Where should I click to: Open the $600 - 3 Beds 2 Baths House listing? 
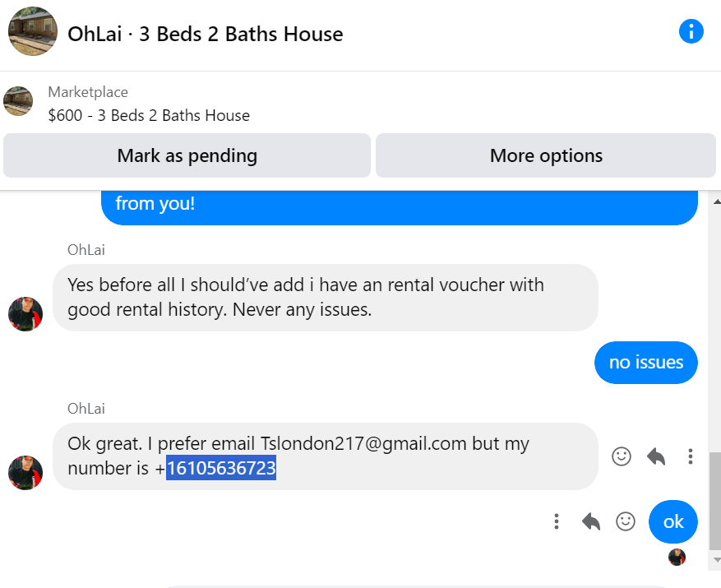pos(149,115)
